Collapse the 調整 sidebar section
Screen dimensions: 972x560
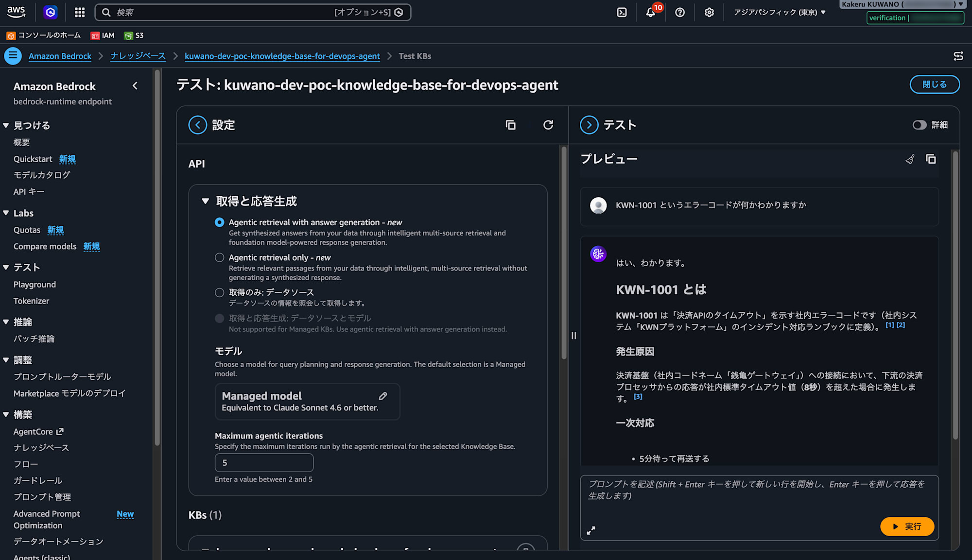click(x=6, y=360)
